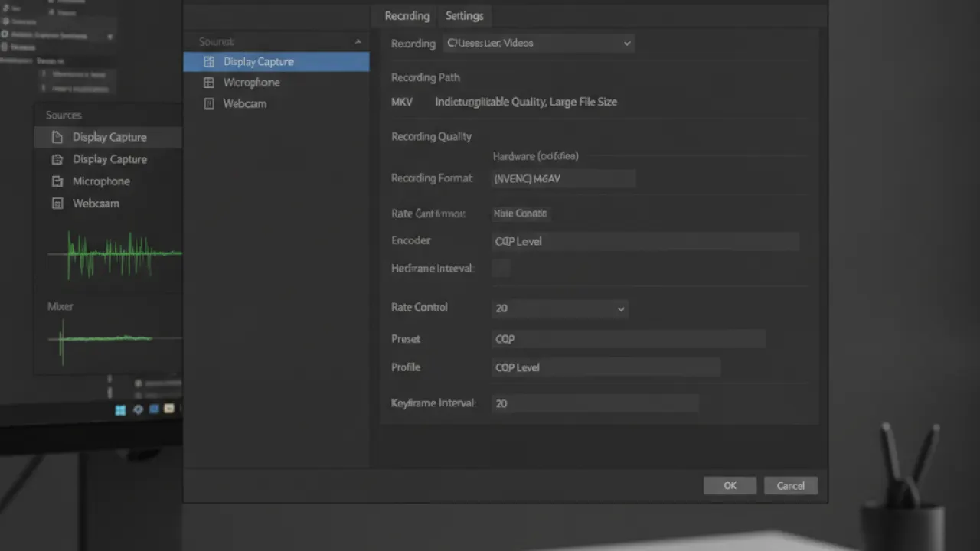
Task: Click the rate control field reading Nate Conedo
Action: tap(521, 214)
